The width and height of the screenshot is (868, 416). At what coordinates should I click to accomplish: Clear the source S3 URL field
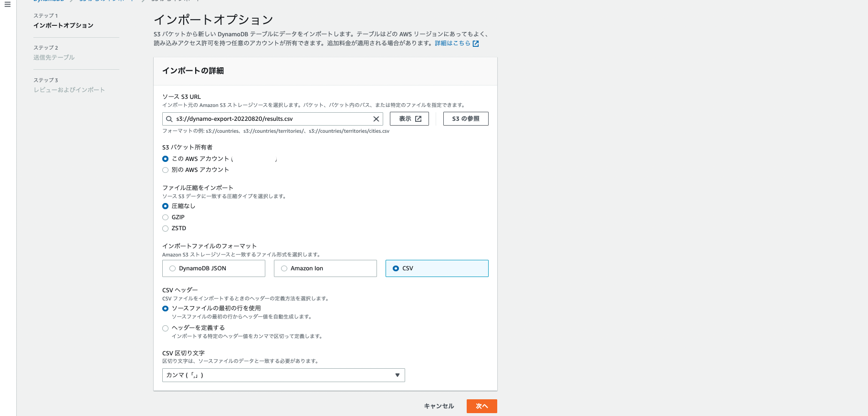point(376,119)
